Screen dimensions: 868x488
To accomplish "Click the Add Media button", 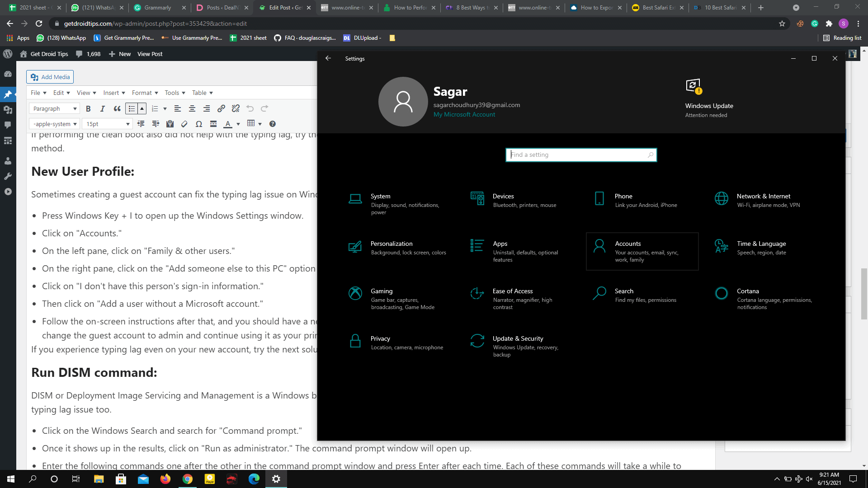I will [50, 77].
